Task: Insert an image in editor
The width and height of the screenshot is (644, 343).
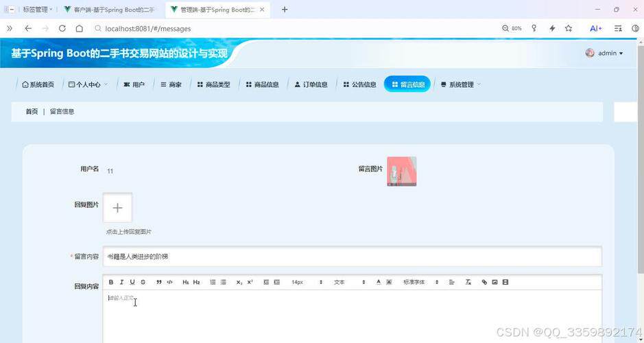Action: click(x=495, y=282)
